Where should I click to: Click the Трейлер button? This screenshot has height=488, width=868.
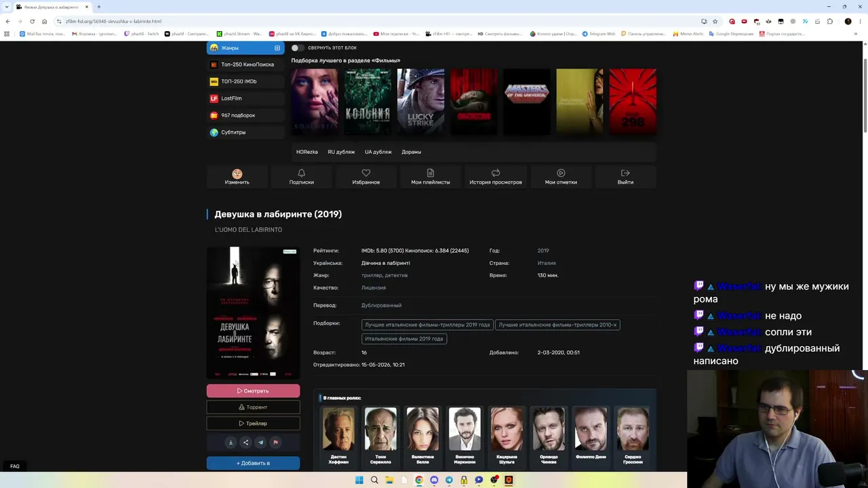tap(253, 424)
